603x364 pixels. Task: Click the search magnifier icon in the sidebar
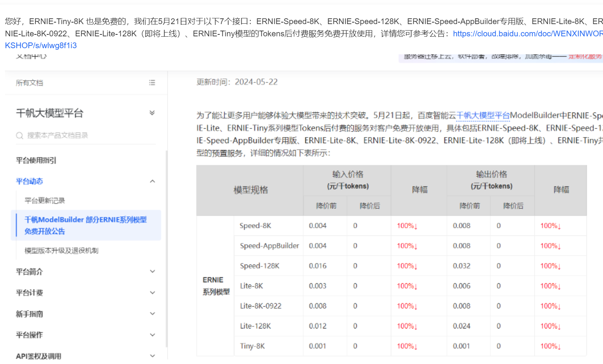(x=20, y=135)
